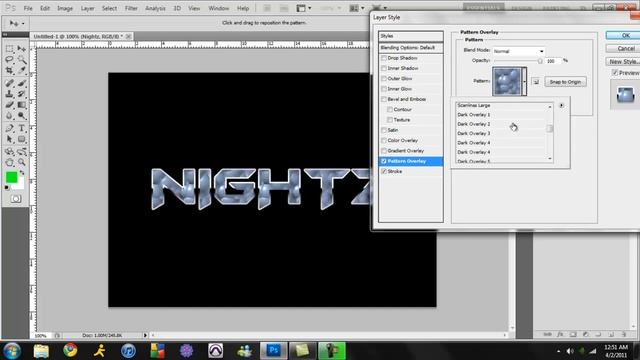Click the Snap to Origin button
The height and width of the screenshot is (360, 640).
(565, 82)
